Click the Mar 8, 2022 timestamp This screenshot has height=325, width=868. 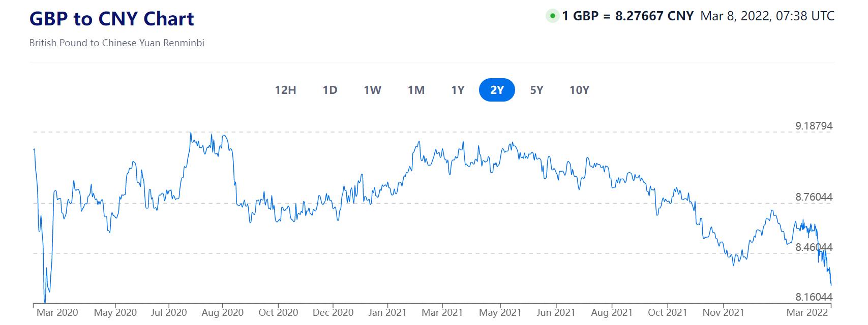click(x=767, y=16)
